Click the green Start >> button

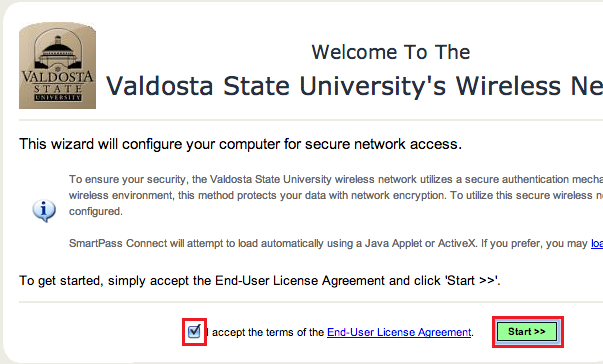pos(527,332)
